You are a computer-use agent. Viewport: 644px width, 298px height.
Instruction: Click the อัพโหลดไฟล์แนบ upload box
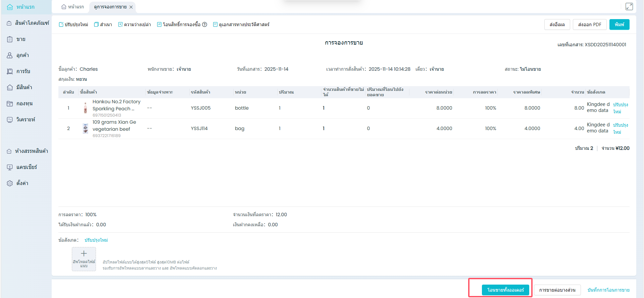[84, 259]
